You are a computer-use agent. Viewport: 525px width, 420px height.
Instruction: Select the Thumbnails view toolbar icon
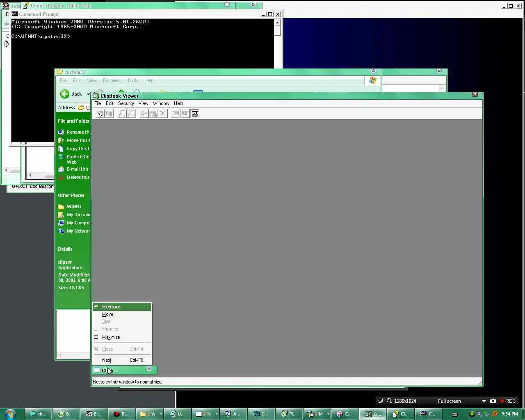pyautogui.click(x=185, y=114)
